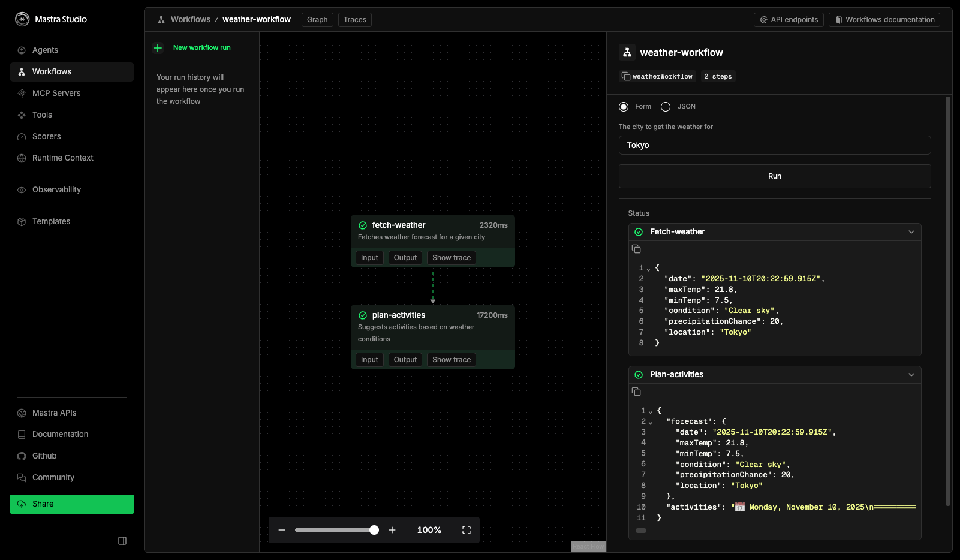Collapse the Fetch-weather status section
This screenshot has height=560, width=960.
(x=911, y=232)
